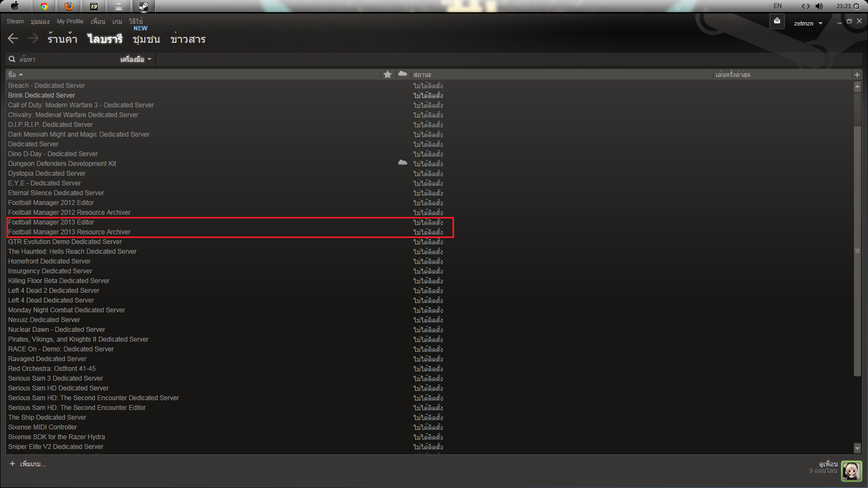This screenshot has width=868, height=488.
Task: Open the Steam menu
Action: 15,21
